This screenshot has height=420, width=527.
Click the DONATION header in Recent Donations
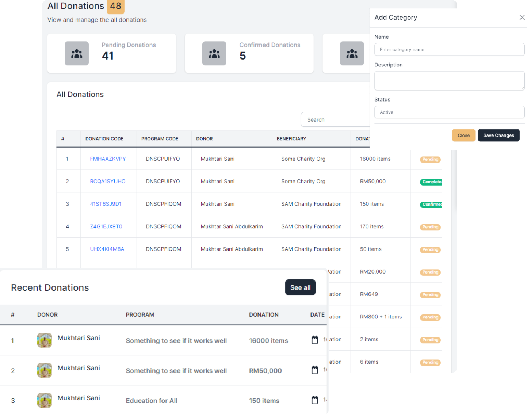[264, 315]
